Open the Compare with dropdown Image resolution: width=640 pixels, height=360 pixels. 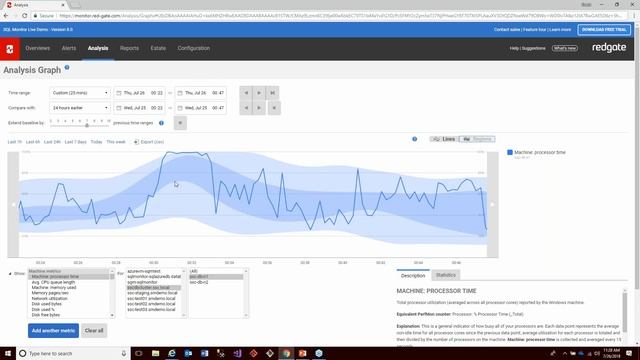(80, 108)
